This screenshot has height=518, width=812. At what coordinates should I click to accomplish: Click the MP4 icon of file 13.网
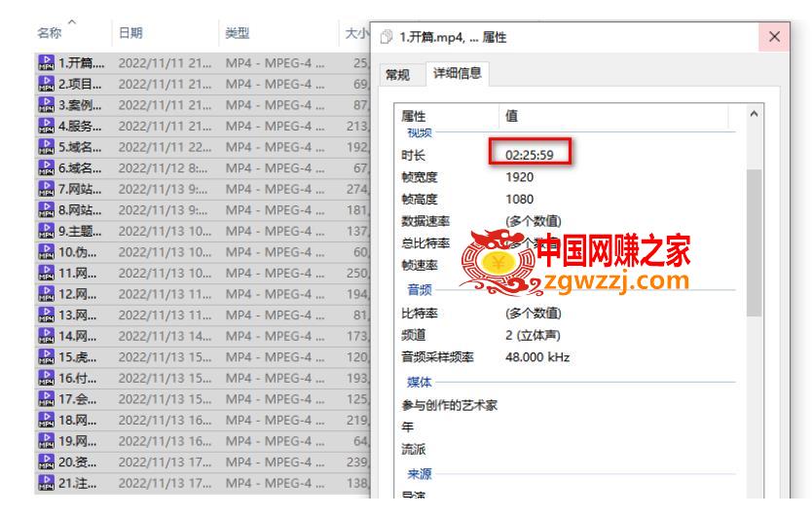[x=46, y=314]
